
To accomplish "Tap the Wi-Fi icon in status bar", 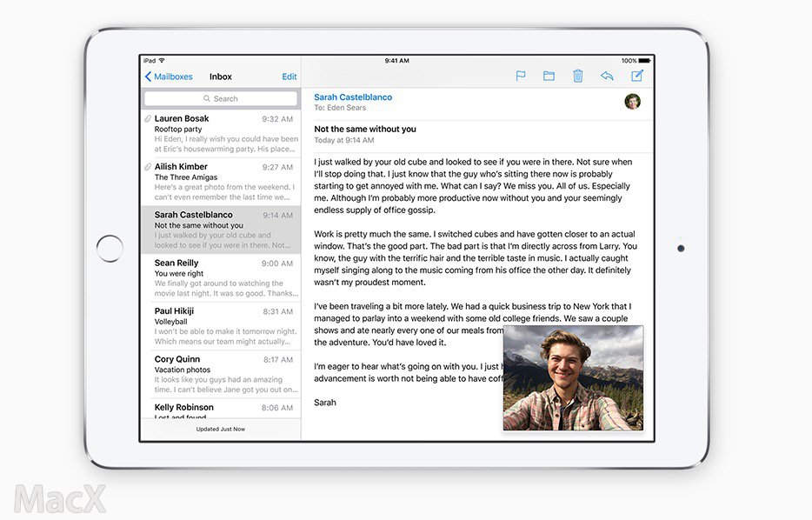I will (x=162, y=61).
